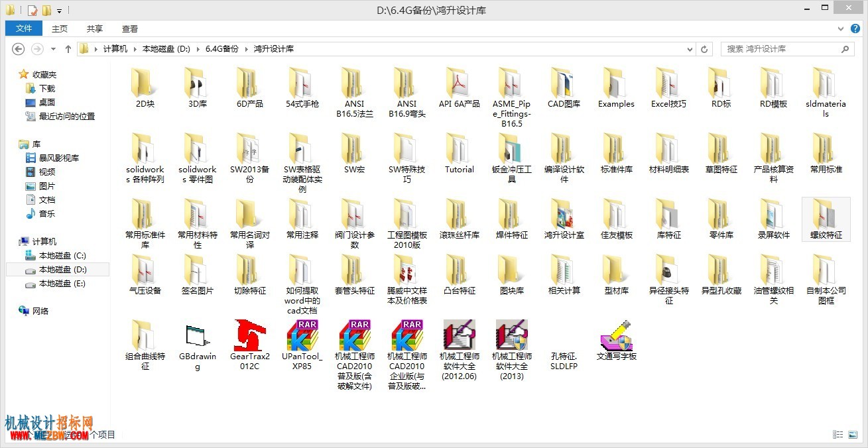Open the 阀门设计参数 folder
The height and width of the screenshot is (448, 868).
(x=355, y=214)
